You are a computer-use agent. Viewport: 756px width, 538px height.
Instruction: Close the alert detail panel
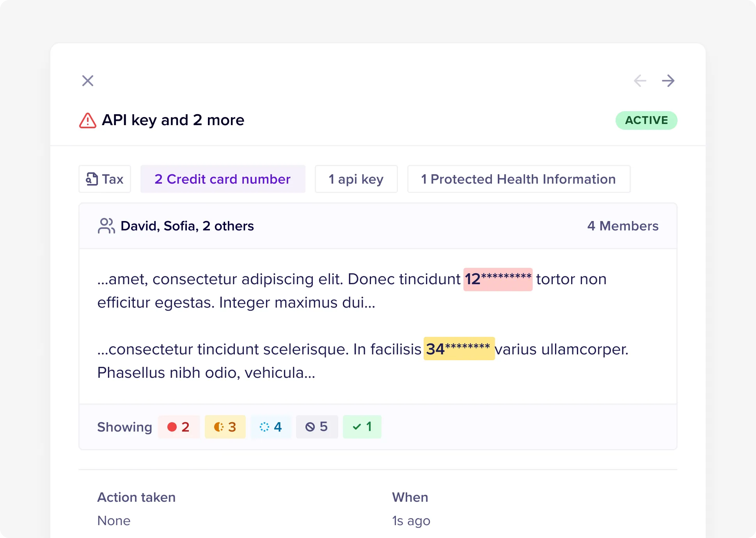88,81
